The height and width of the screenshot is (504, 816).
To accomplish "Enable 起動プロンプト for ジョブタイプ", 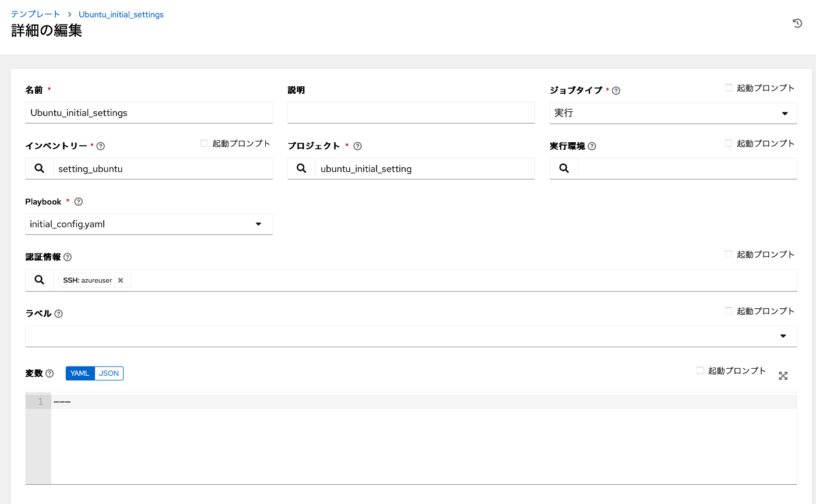I will click(729, 88).
